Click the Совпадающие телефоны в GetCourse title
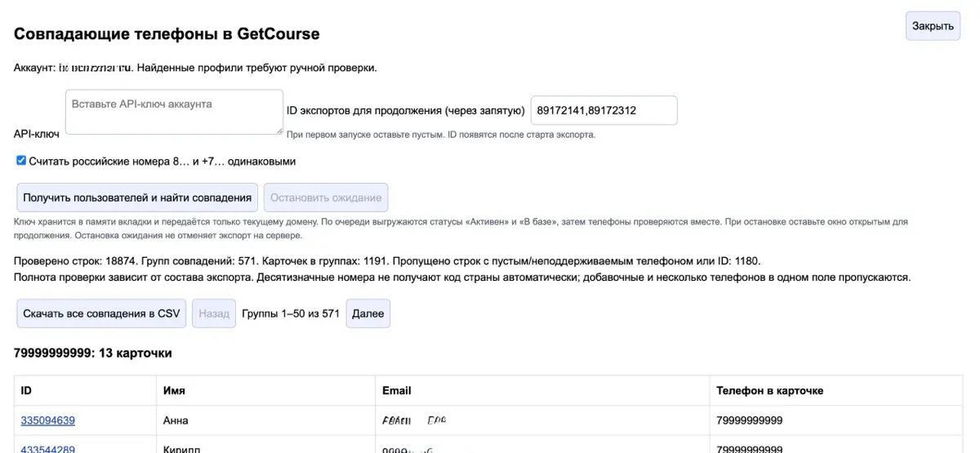 [x=167, y=34]
